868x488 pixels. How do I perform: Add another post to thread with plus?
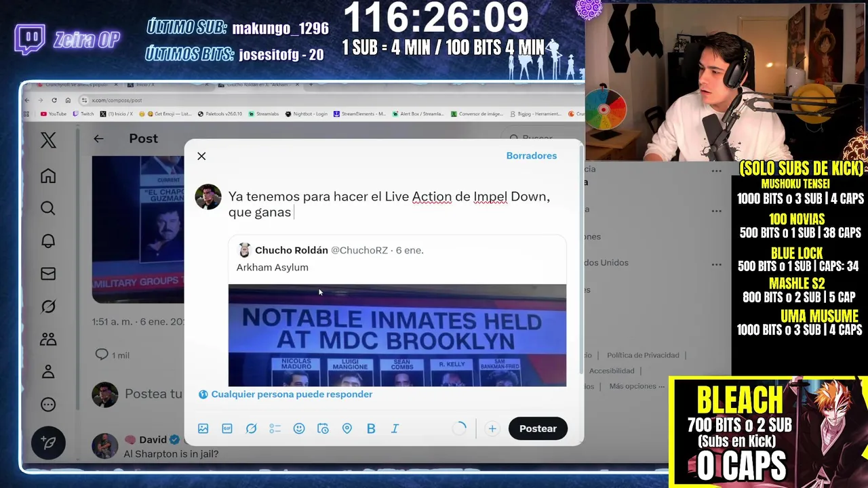[492, 428]
